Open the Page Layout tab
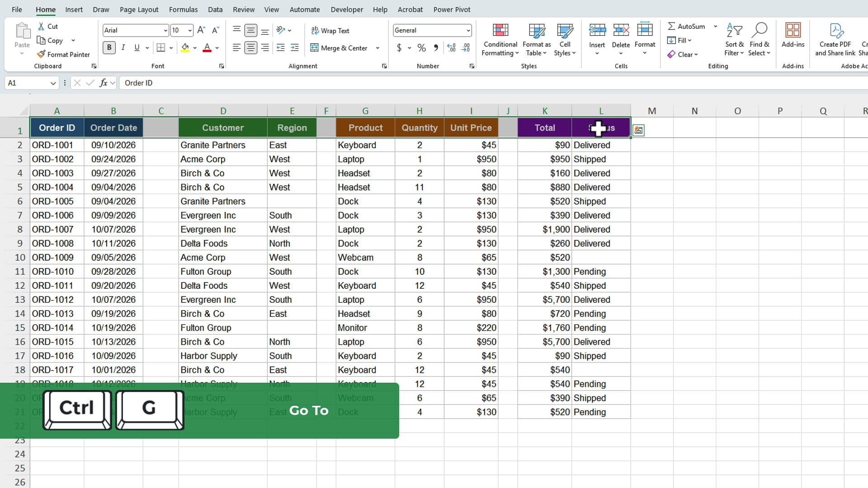This screenshot has height=488, width=868. (x=139, y=9)
